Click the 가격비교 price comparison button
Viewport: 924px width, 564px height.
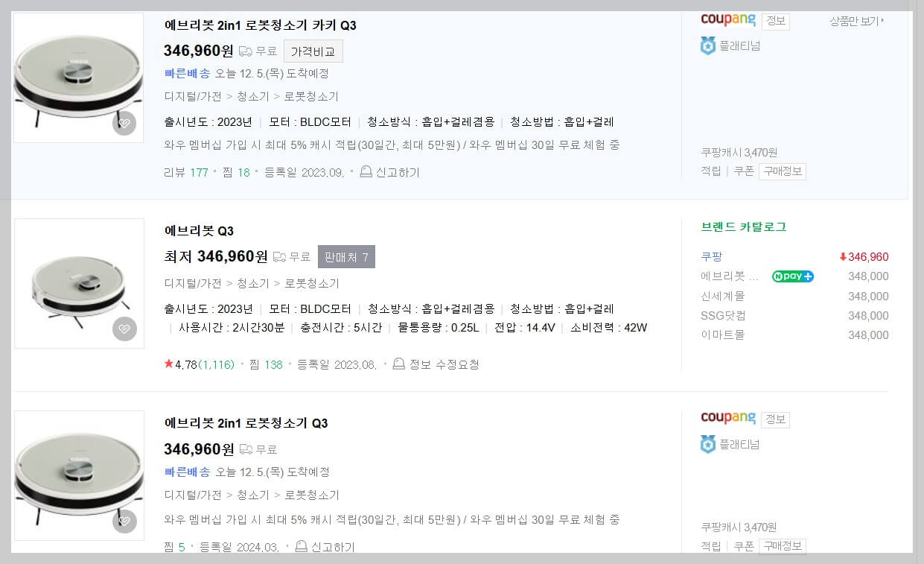[313, 51]
